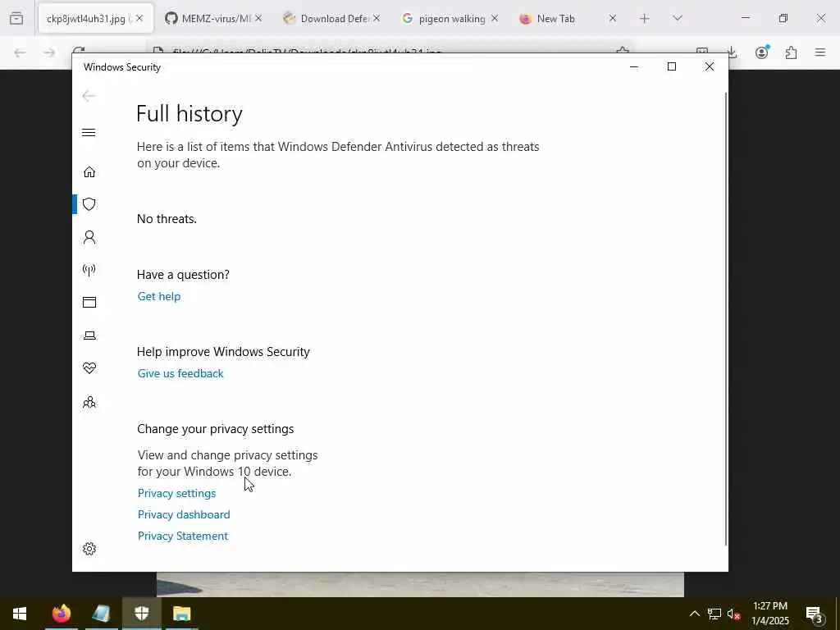Open Windows Start menu

point(20,614)
